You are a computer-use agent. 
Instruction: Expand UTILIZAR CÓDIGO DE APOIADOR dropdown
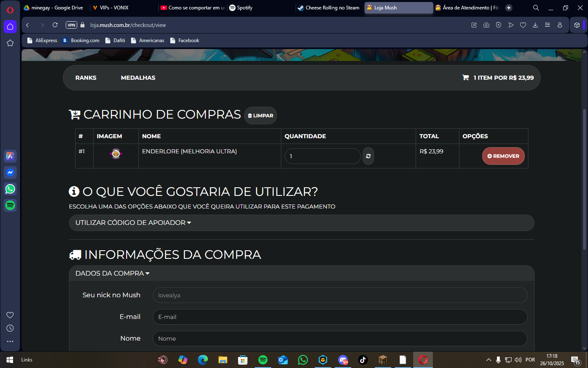[x=302, y=223]
